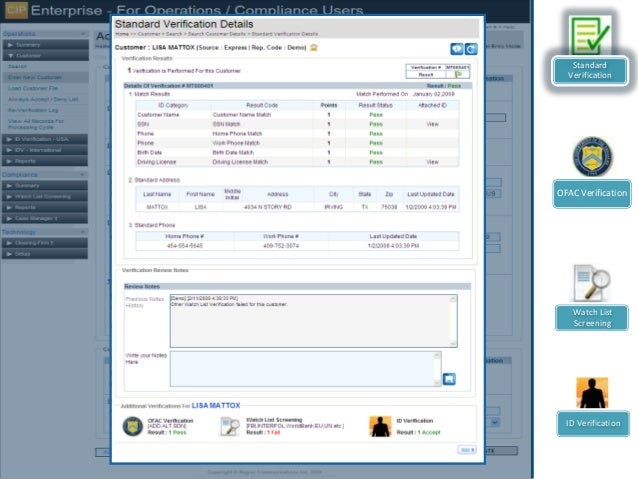638x479 pixels.
Task: Expand IDV - International sidebar section
Action: click(x=45, y=150)
